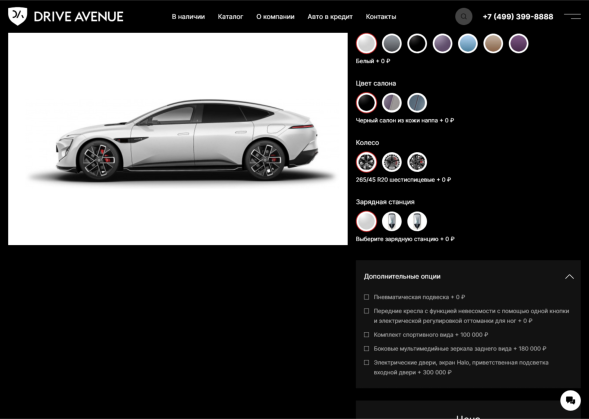Select blue-gray interior color
This screenshot has width=589, height=419.
pos(417,103)
